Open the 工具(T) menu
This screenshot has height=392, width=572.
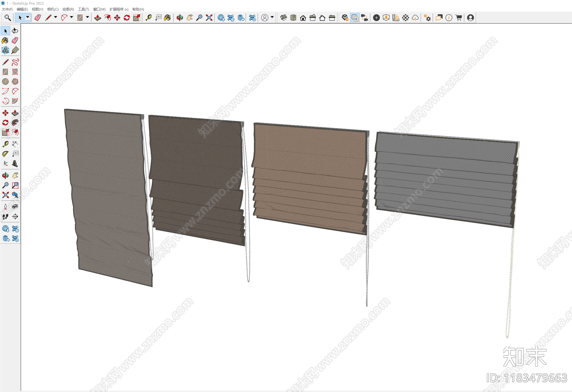tap(84, 9)
